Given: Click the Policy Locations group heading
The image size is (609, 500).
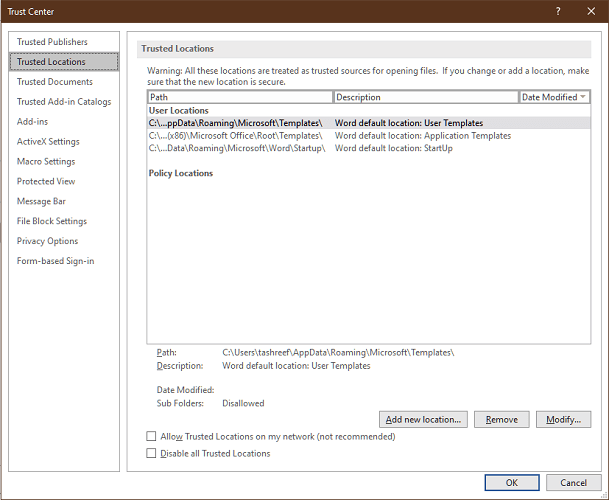Looking at the screenshot, I should pyautogui.click(x=181, y=173).
